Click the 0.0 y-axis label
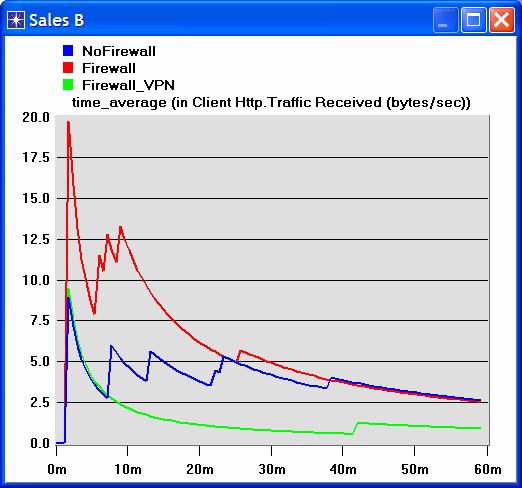This screenshot has height=488, width=522. pos(40,444)
